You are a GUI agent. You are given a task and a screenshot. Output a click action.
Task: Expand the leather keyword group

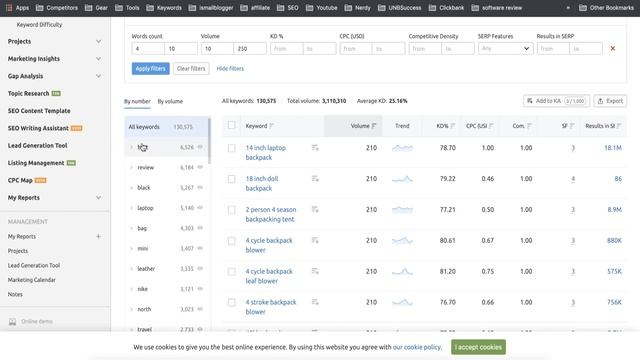tap(131, 269)
